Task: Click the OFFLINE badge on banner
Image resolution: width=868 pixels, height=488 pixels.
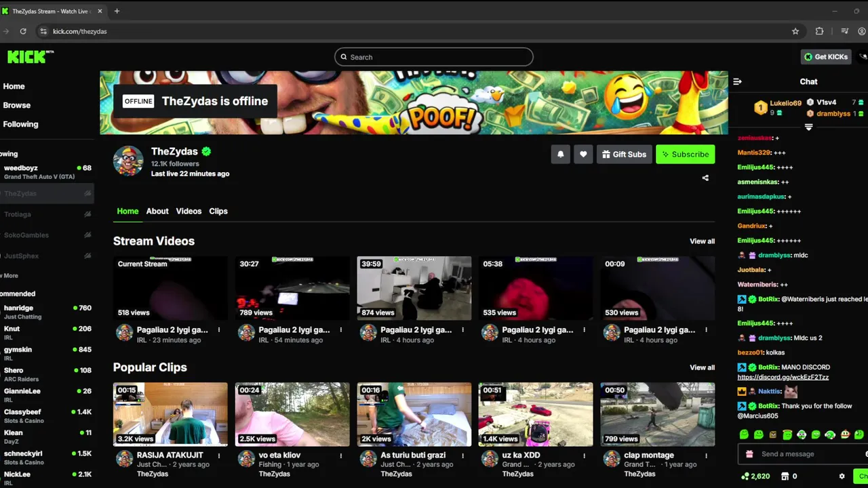Action: (138, 101)
